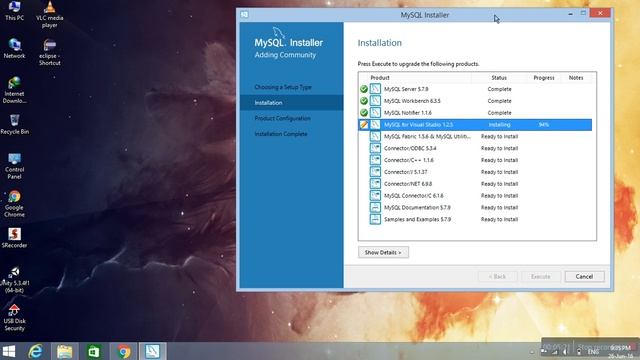Open Windows Store in taskbar
The width and height of the screenshot is (640, 360).
94,351
